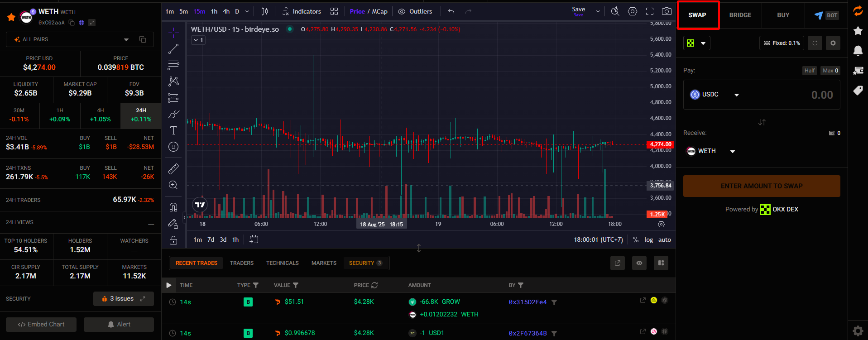This screenshot has width=868, height=340.
Task: Open the DEX provider dropdown in swap panel
Action: point(697,43)
